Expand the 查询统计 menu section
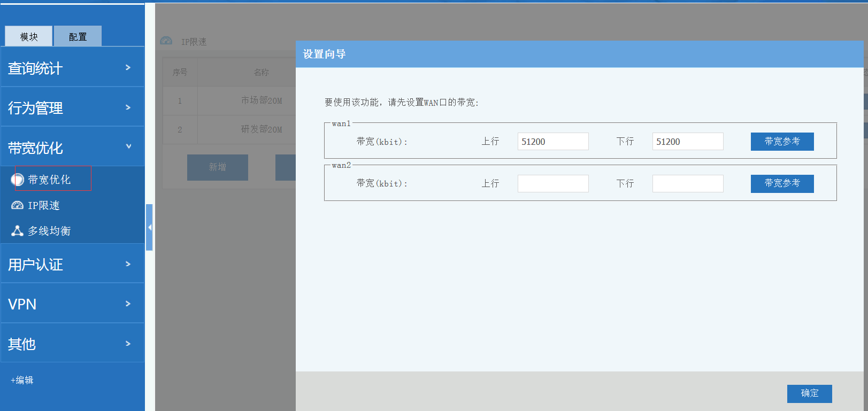Screen dimensions: 868x411 (x=72, y=67)
